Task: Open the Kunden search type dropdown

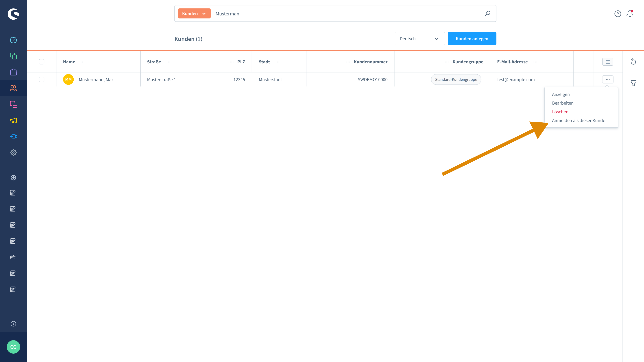Action: point(194,14)
